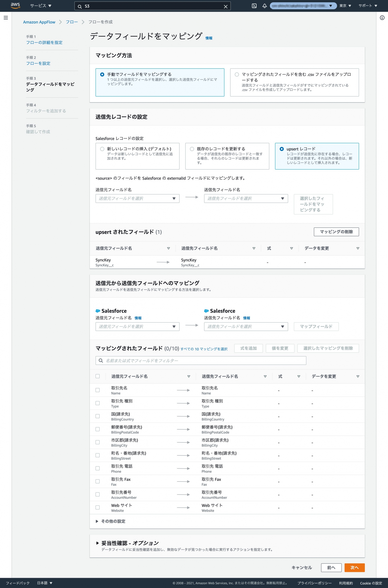Sort upsert table by データを変更 arrow

coord(357,248)
